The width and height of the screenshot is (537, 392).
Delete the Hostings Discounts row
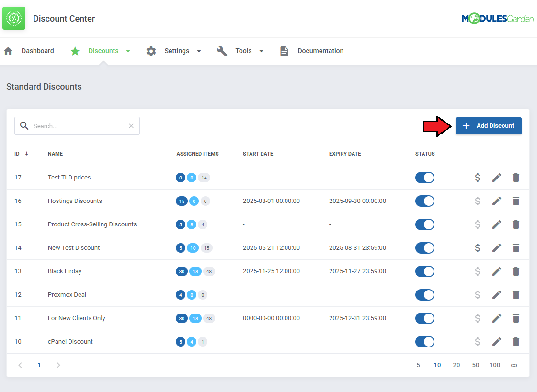click(x=516, y=201)
